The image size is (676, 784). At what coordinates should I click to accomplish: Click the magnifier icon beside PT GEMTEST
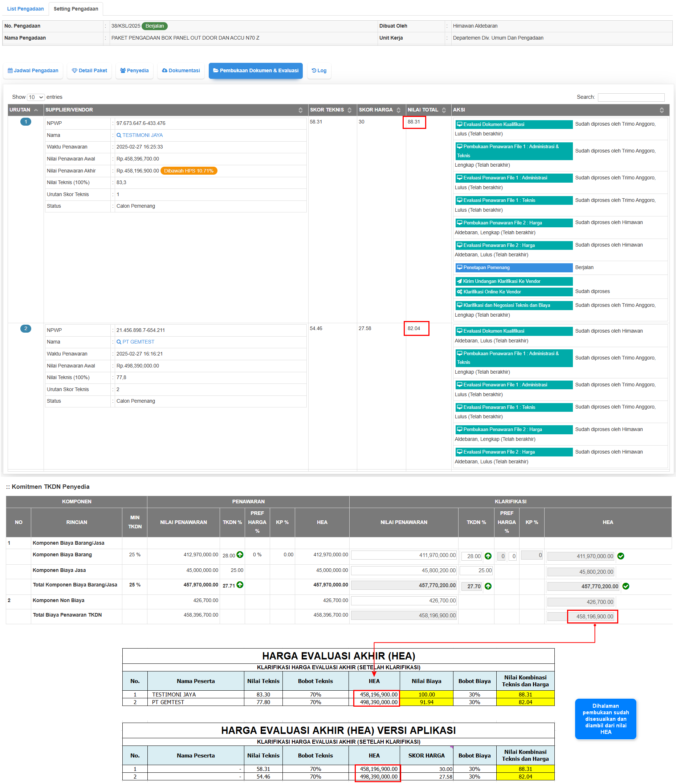pos(119,342)
